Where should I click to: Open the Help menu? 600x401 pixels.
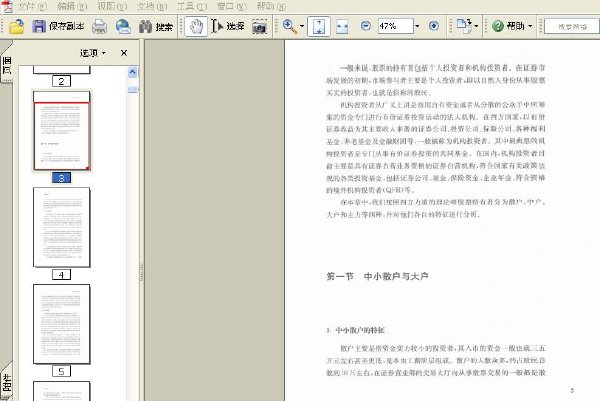click(x=271, y=6)
